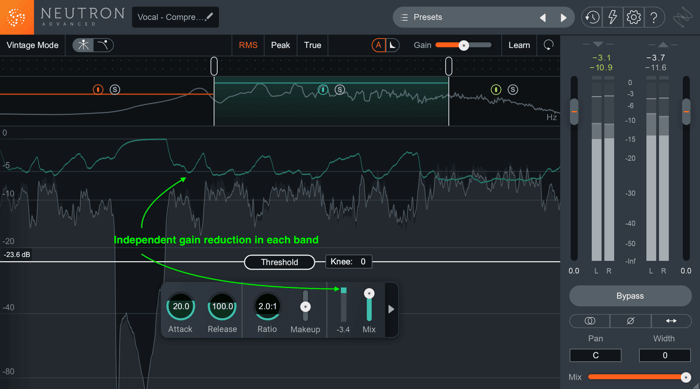Click the output RMS reading -11.6

pos(655,67)
